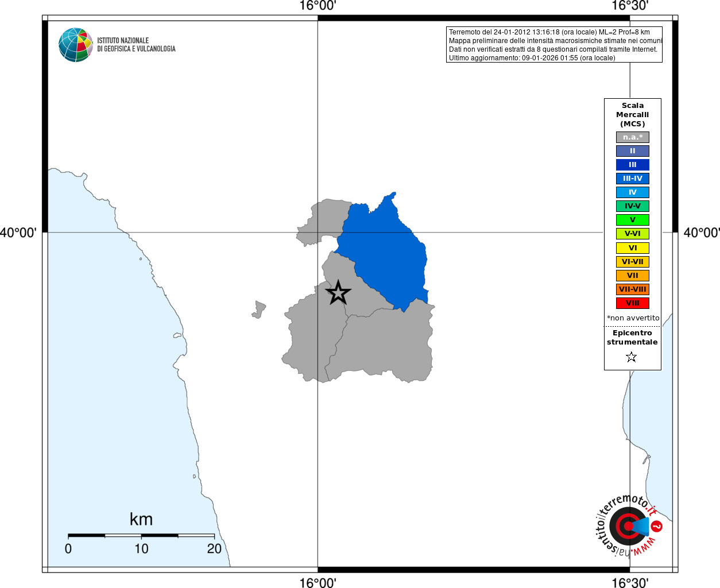Select the V-VI legend swatch
720x588 pixels.
pyautogui.click(x=633, y=234)
